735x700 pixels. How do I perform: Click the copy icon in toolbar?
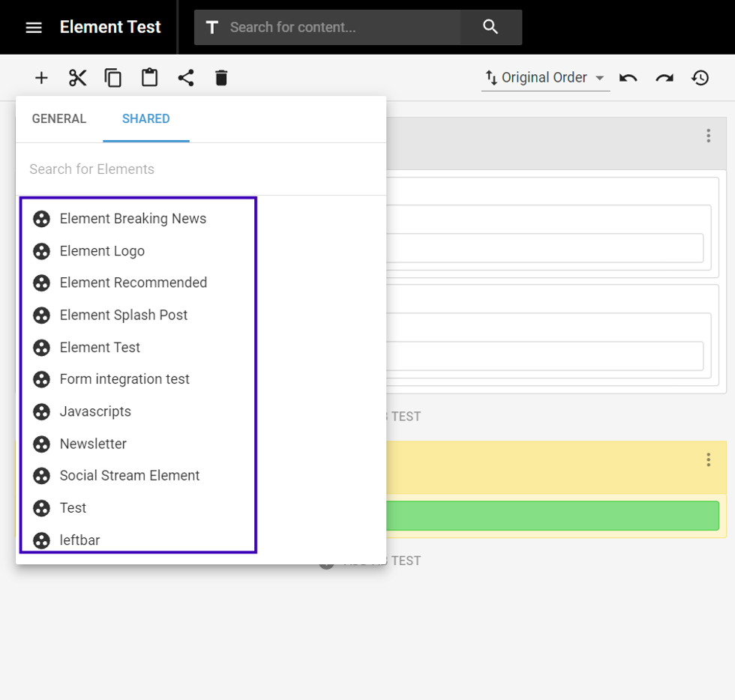pyautogui.click(x=113, y=78)
